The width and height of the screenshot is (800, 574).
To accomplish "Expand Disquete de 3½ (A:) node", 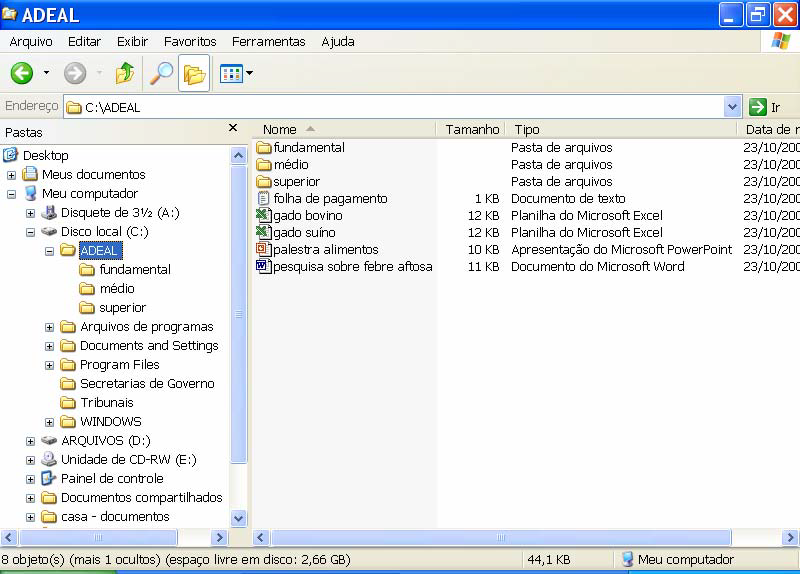I will tap(31, 213).
